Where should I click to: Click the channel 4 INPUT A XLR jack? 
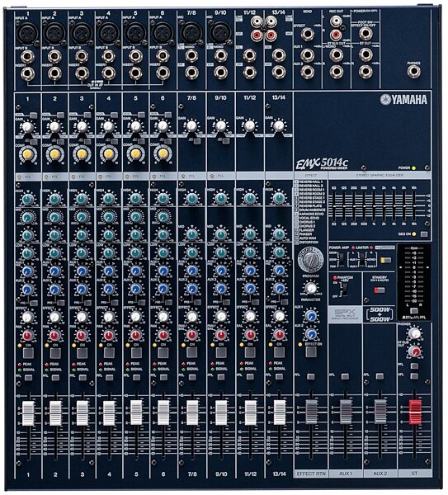pos(108,33)
